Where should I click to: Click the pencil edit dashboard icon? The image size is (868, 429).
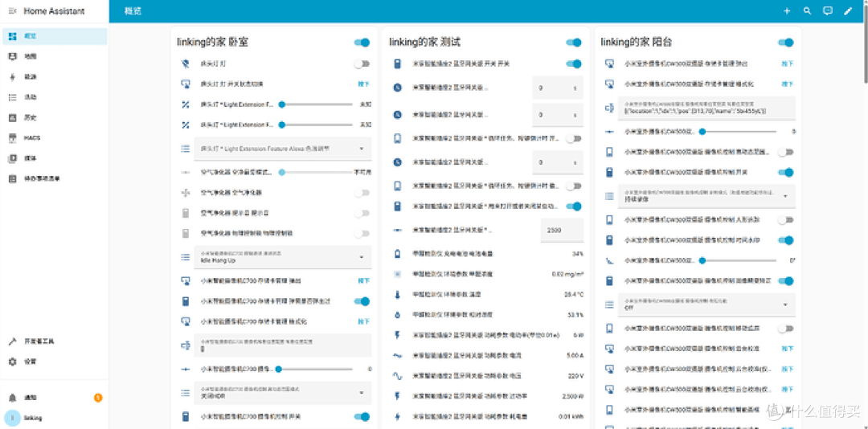coord(848,11)
